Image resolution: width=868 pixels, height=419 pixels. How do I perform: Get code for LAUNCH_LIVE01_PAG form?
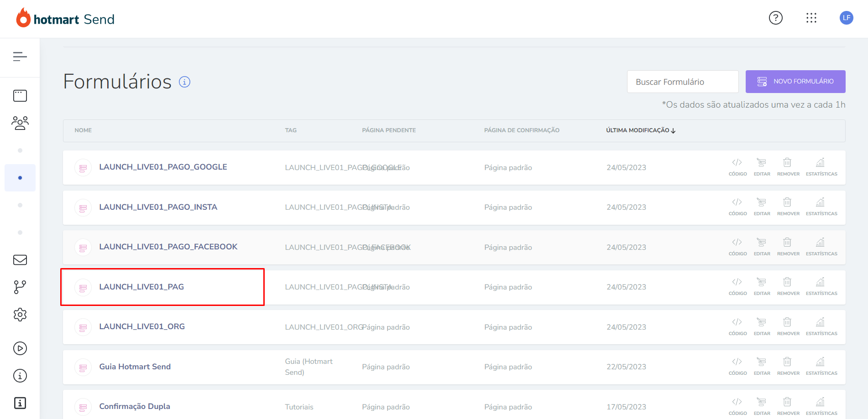click(x=737, y=287)
